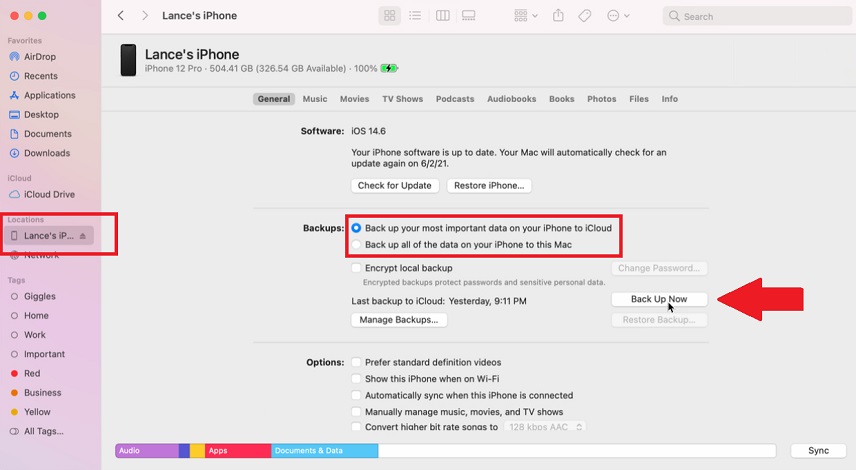Open the Podcasts tab
Viewport: 856px width, 470px height.
pos(455,99)
